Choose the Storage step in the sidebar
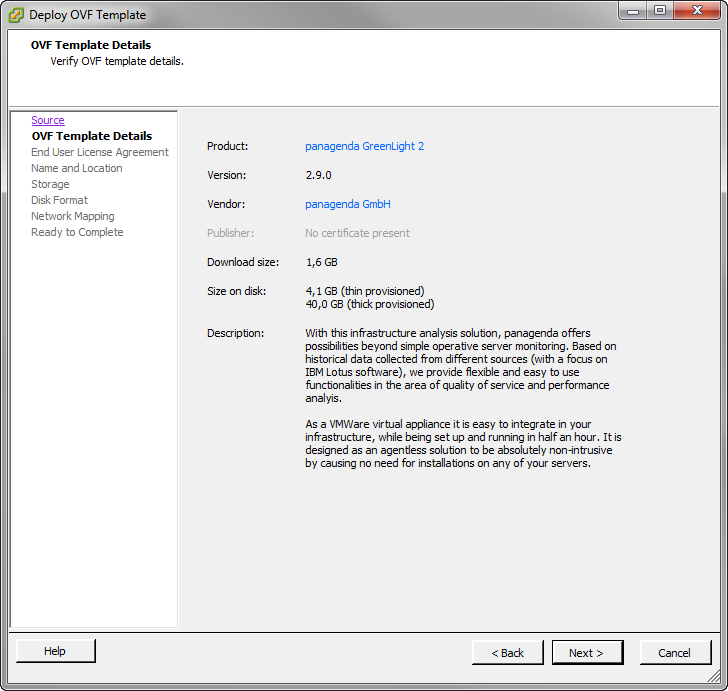The image size is (728, 691). coord(50,184)
